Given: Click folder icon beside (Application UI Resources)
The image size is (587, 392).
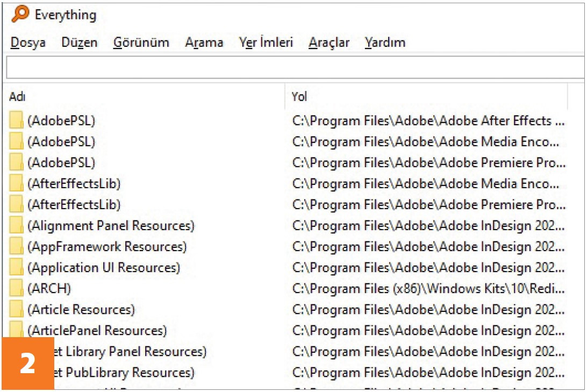Looking at the screenshot, I should (16, 267).
